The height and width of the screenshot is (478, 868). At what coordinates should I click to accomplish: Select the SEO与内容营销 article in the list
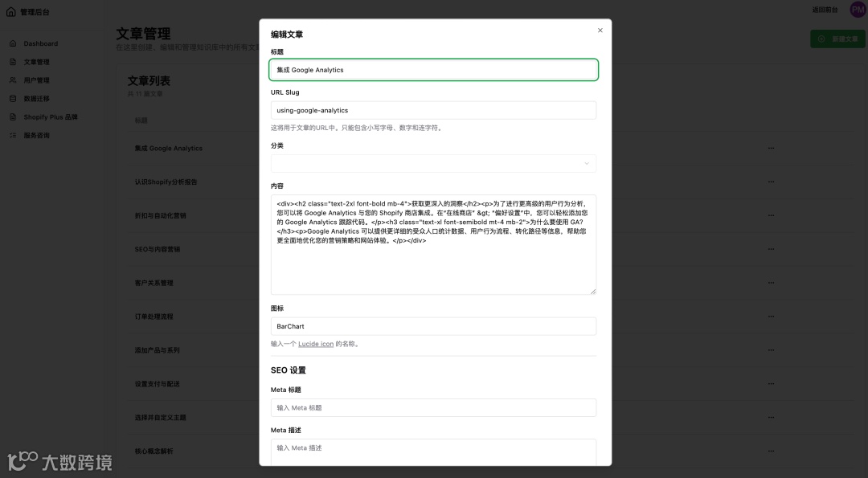pos(158,250)
